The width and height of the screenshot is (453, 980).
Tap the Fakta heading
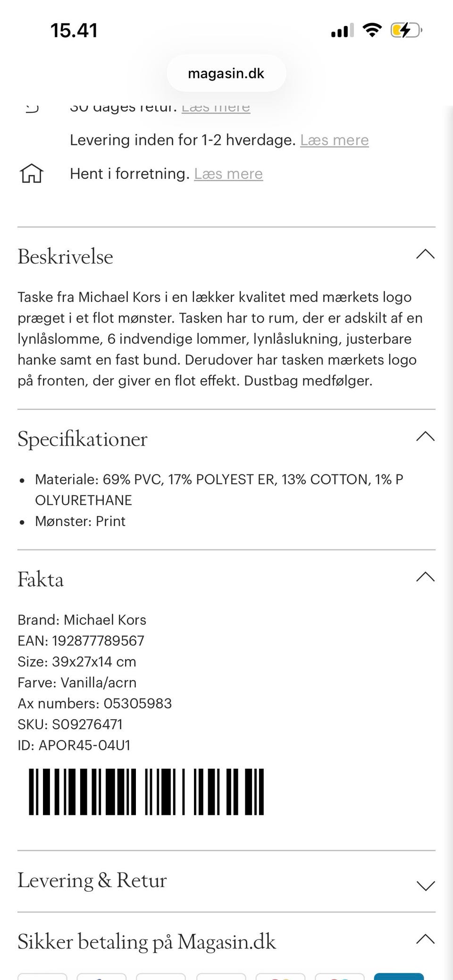(x=41, y=579)
